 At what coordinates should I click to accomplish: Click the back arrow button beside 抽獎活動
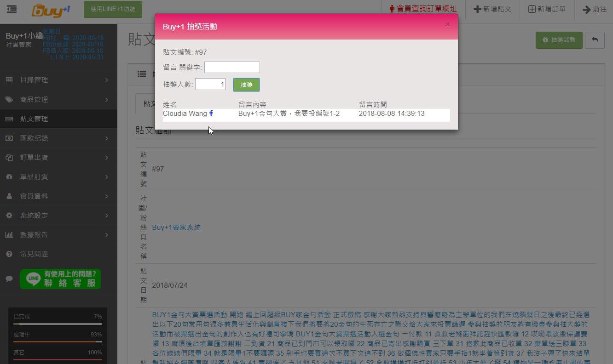595,40
